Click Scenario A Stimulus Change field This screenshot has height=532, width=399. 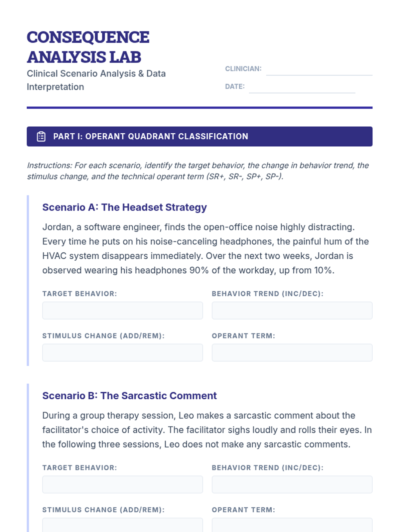(x=122, y=352)
